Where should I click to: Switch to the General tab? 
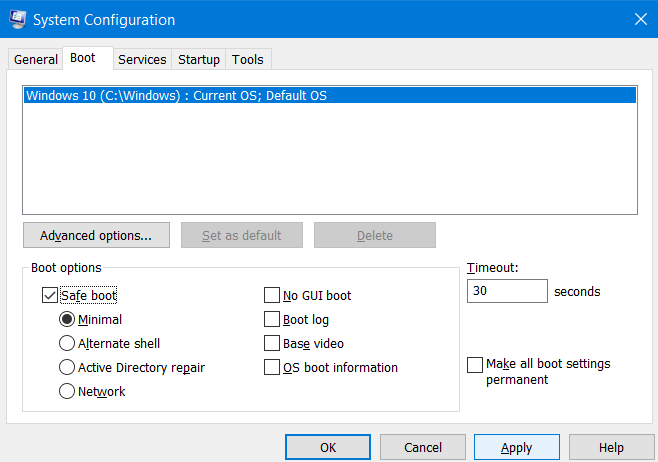(35, 60)
